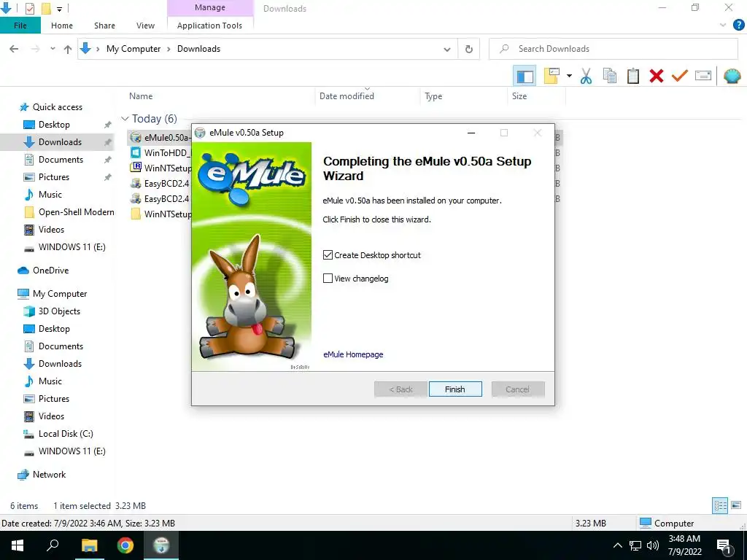Click the orange checkmark toolbar icon

pos(679,76)
